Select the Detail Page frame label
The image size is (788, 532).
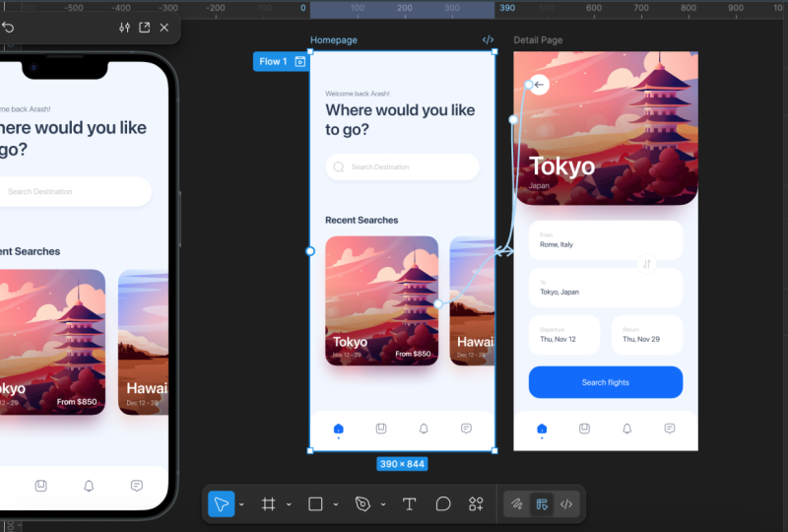538,39
